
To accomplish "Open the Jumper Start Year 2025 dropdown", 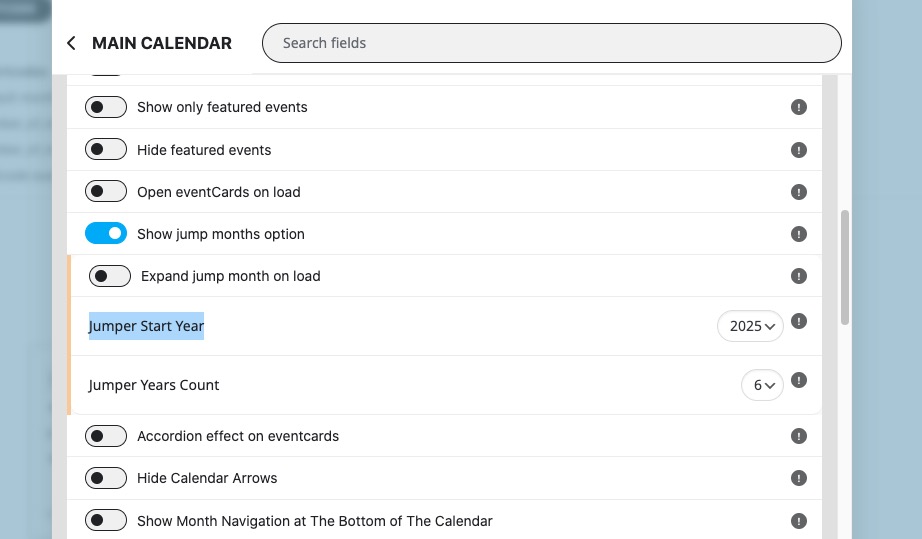I will pos(750,326).
